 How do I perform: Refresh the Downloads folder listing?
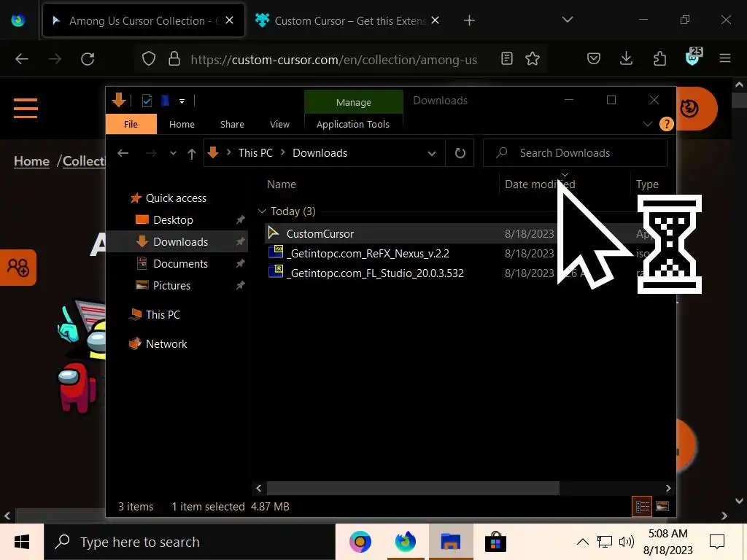pyautogui.click(x=460, y=153)
